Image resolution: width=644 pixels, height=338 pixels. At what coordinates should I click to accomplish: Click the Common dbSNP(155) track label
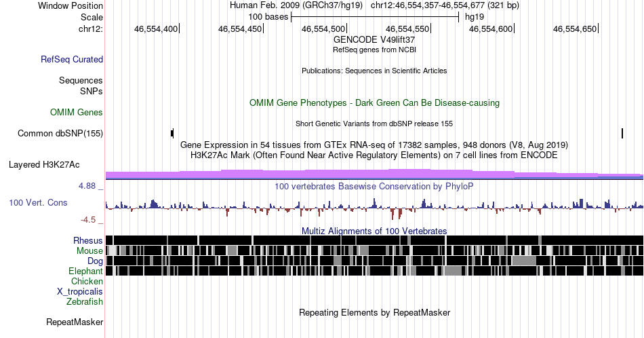click(60, 133)
